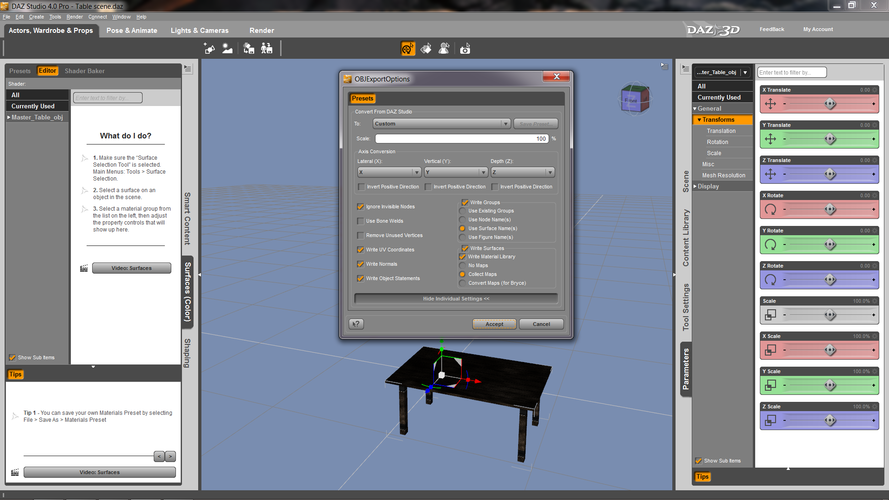Click the landscape environment toolbar icon

[x=227, y=49]
